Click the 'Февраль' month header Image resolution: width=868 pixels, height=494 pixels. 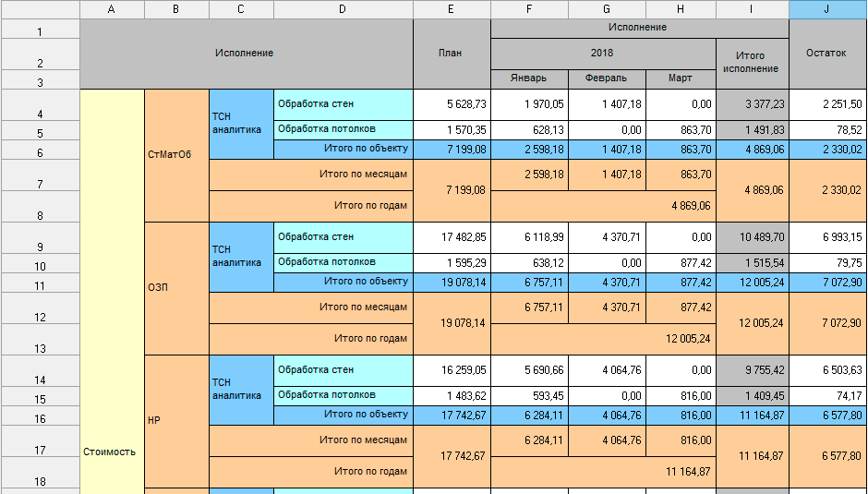point(607,79)
